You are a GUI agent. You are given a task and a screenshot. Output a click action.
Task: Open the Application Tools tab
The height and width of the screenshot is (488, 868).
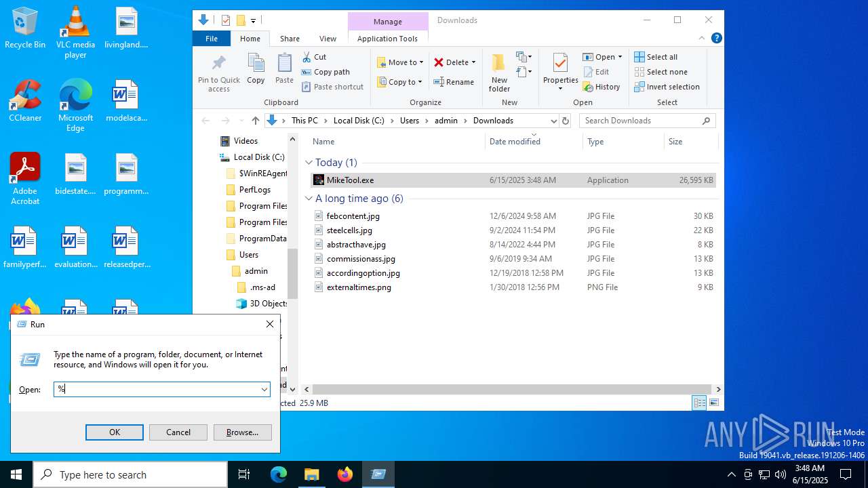point(387,39)
